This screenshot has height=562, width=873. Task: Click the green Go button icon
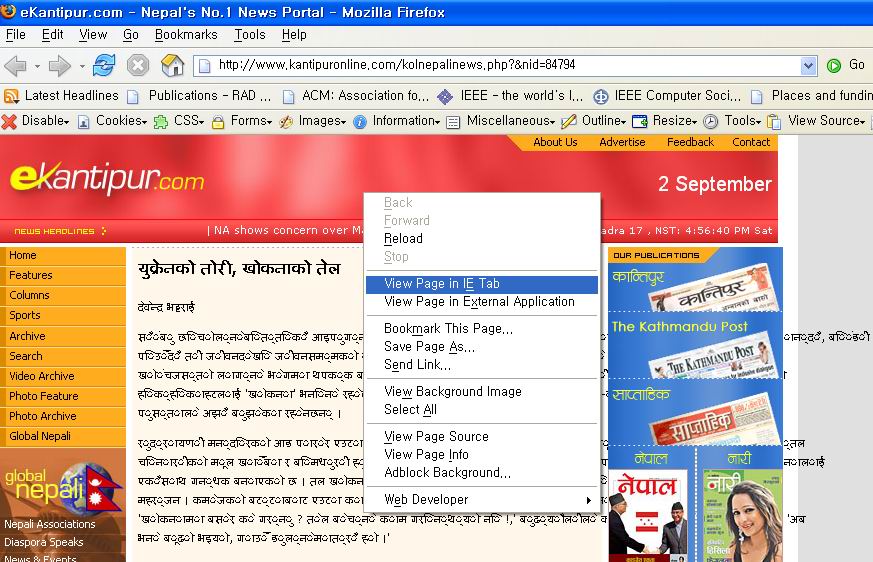(x=834, y=65)
